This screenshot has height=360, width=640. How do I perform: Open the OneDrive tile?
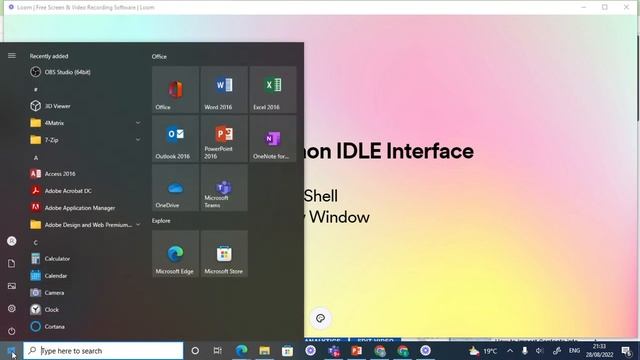point(176,188)
